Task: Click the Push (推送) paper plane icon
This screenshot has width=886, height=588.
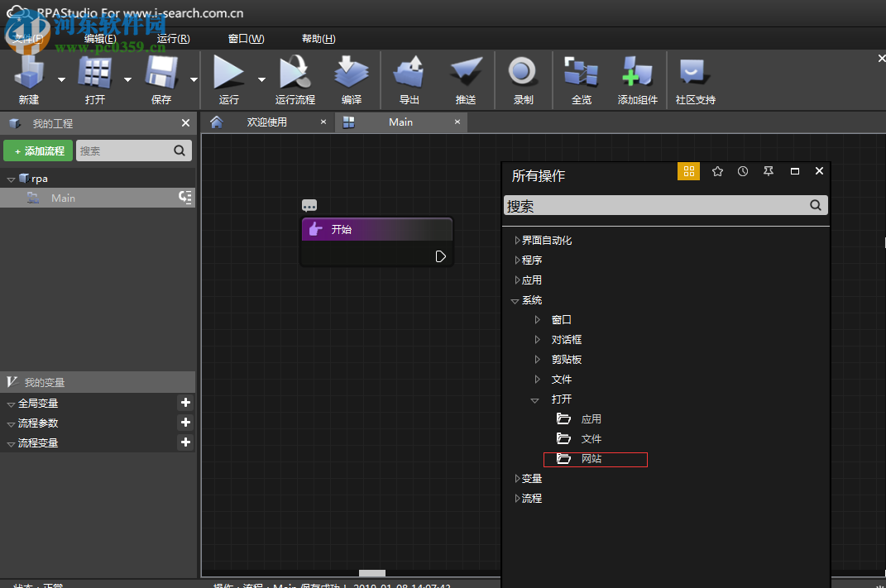Action: (x=466, y=73)
